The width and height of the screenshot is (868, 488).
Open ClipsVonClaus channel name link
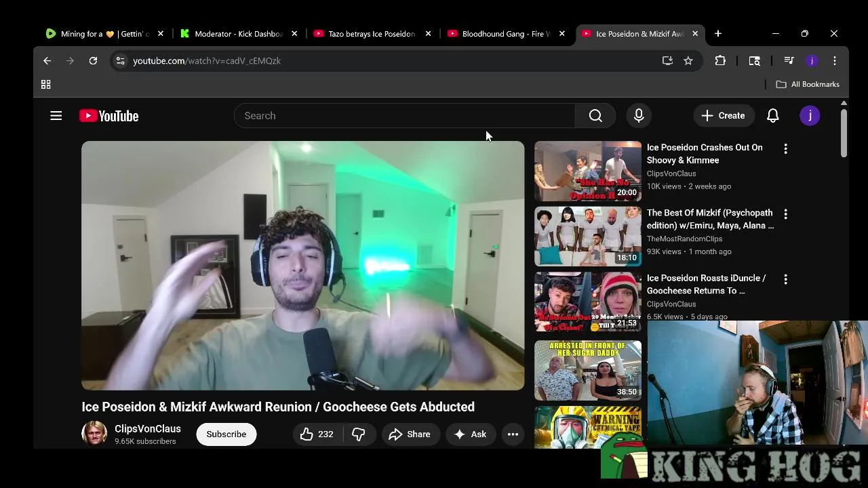coord(148,429)
